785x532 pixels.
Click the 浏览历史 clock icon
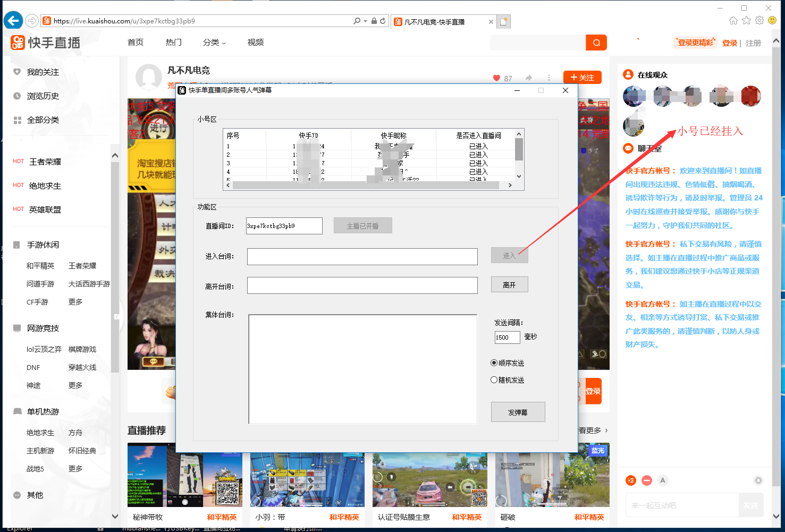(17, 96)
